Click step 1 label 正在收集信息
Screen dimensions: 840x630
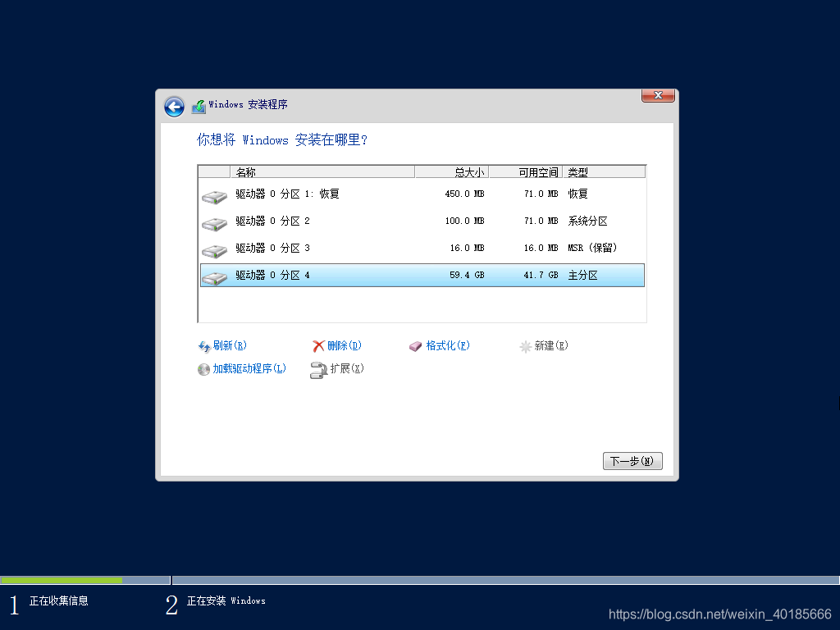59,601
